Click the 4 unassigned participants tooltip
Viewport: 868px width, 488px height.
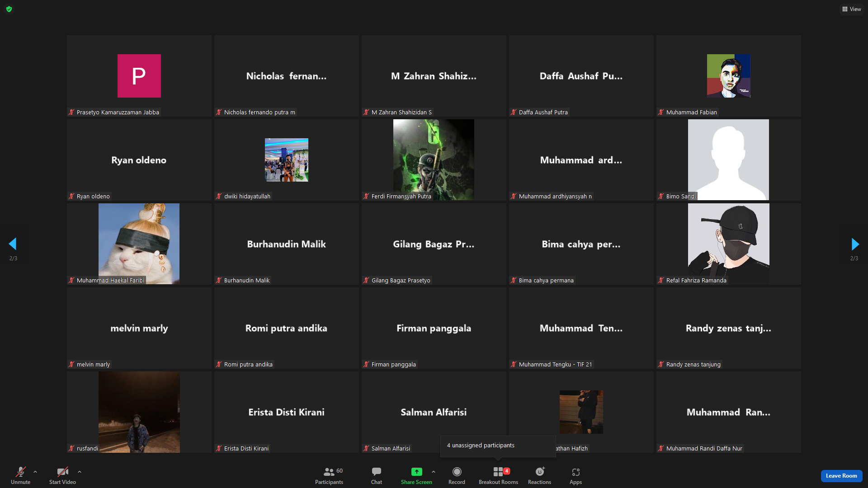[x=498, y=446]
